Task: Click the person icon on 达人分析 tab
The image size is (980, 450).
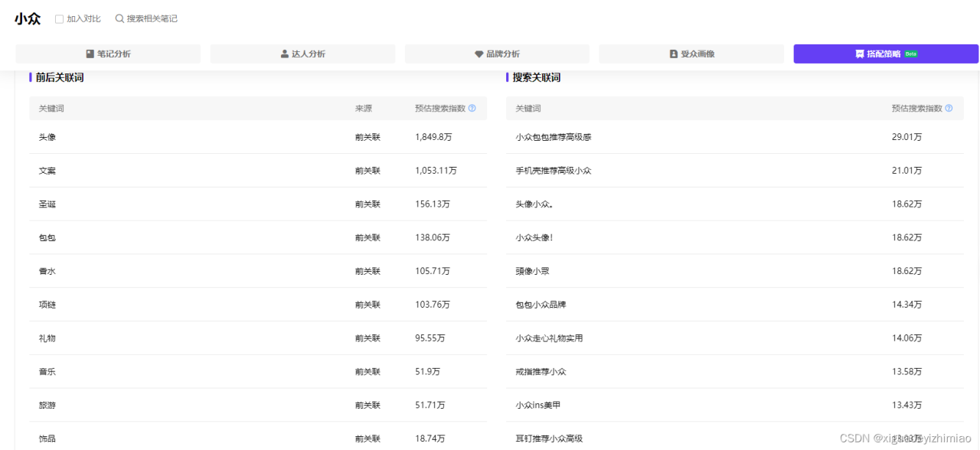Action: (x=286, y=54)
